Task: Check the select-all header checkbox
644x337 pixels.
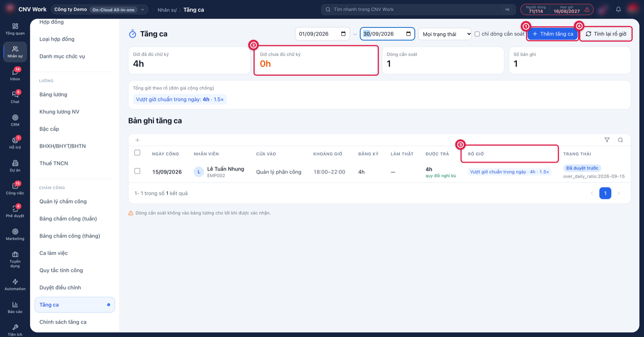Action: [137, 153]
